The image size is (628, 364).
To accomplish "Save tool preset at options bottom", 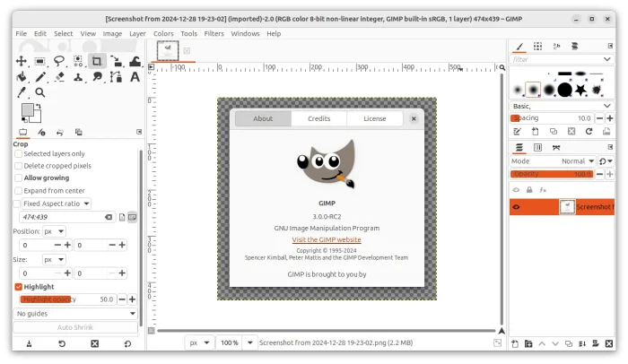I will [x=30, y=343].
